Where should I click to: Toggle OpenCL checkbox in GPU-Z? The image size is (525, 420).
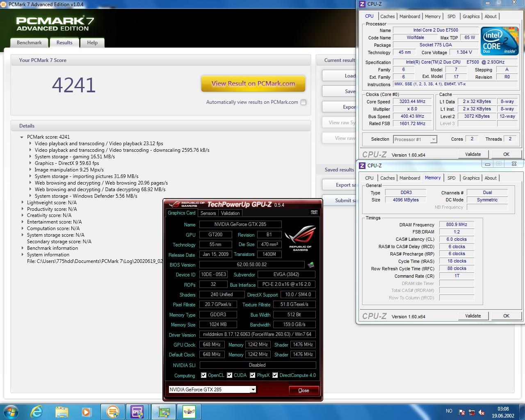(204, 375)
